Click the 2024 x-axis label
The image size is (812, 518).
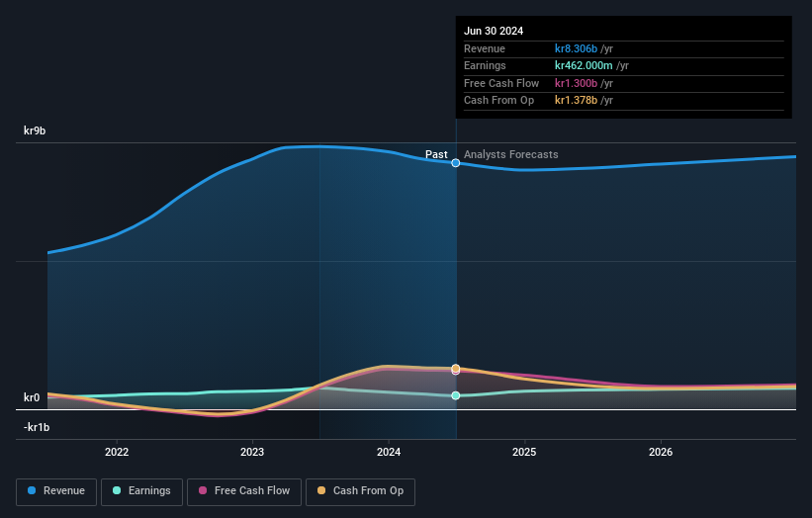point(389,452)
